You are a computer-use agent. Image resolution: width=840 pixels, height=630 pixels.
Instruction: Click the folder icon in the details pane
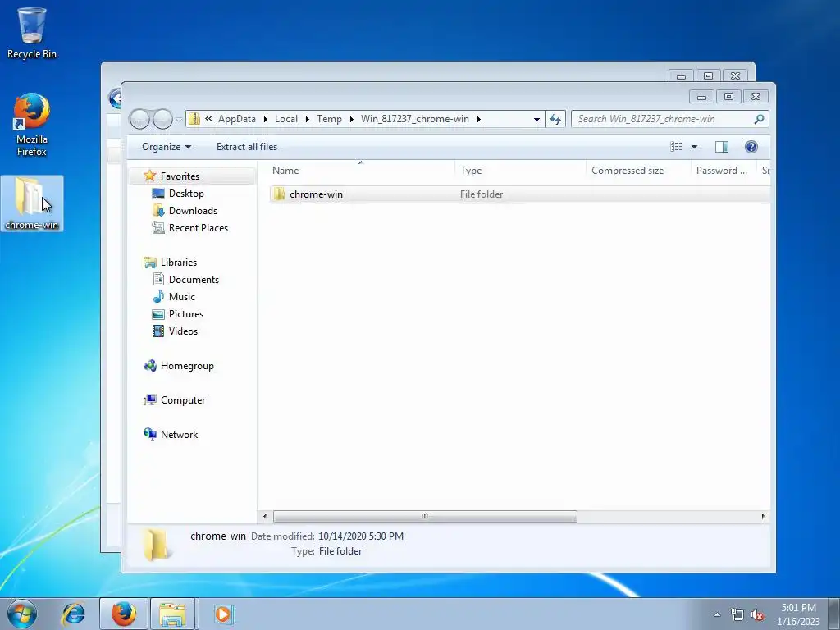[x=157, y=545]
